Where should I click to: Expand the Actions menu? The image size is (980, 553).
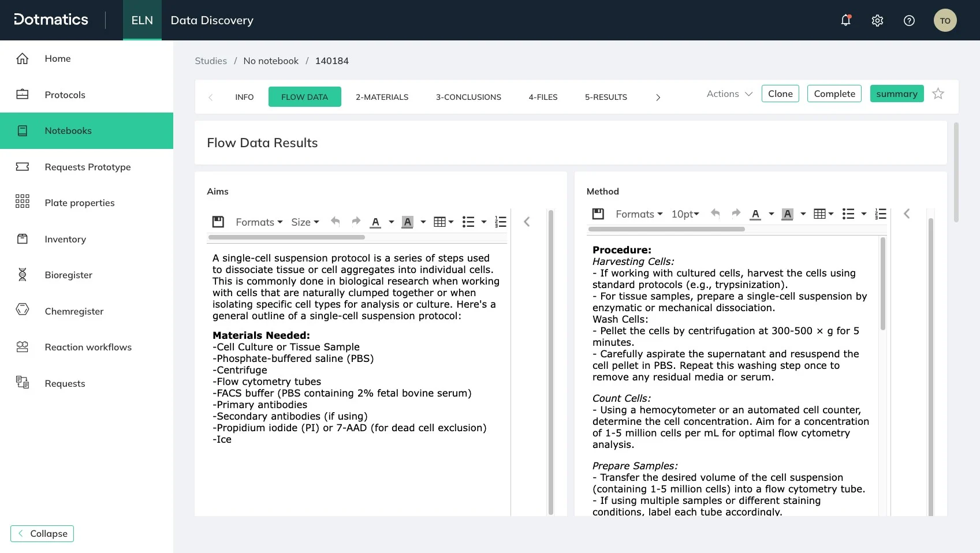point(728,94)
